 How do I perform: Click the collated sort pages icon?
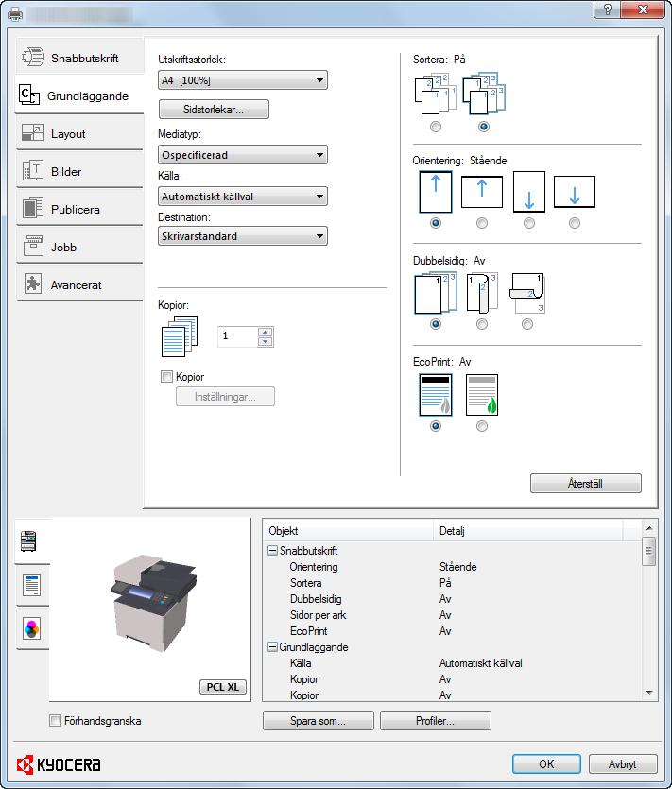(x=484, y=94)
